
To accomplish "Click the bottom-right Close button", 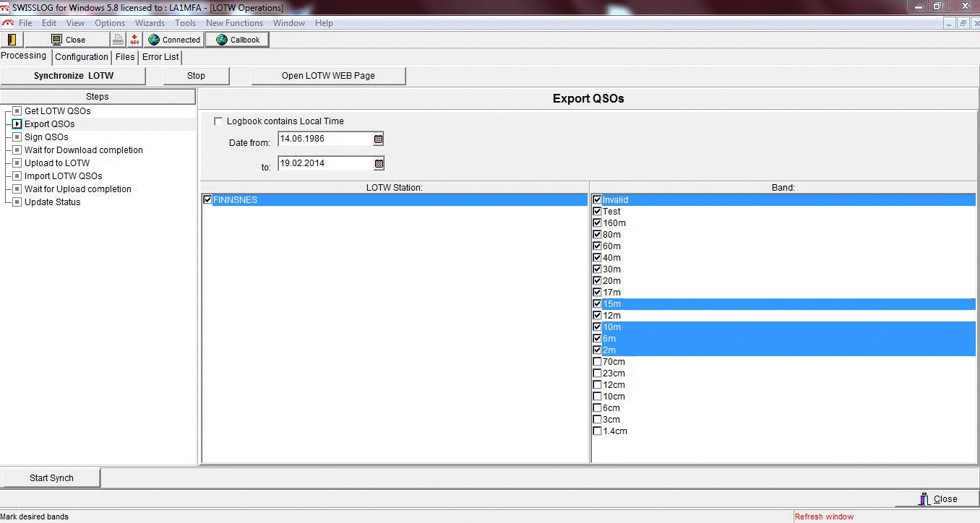I will pos(937,499).
